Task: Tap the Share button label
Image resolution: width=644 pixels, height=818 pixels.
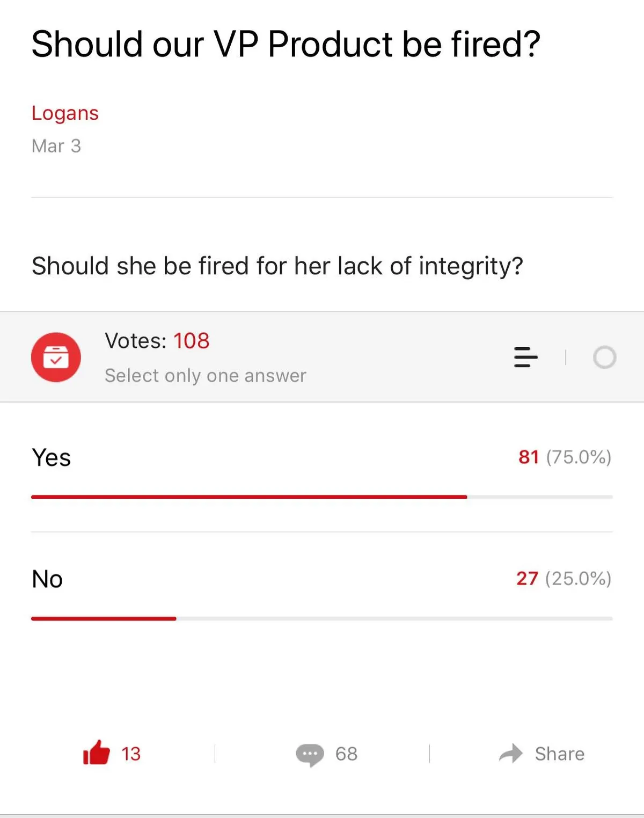Action: coord(559,754)
